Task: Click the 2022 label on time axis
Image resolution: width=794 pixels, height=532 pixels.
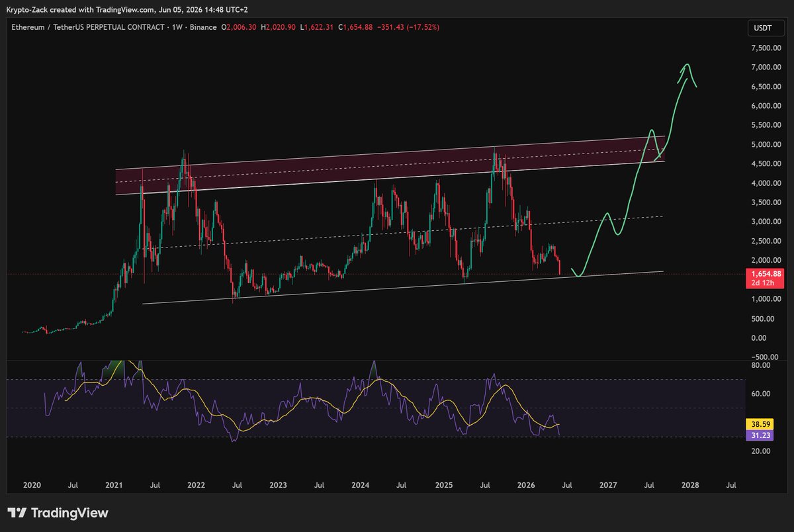Action: tap(196, 485)
